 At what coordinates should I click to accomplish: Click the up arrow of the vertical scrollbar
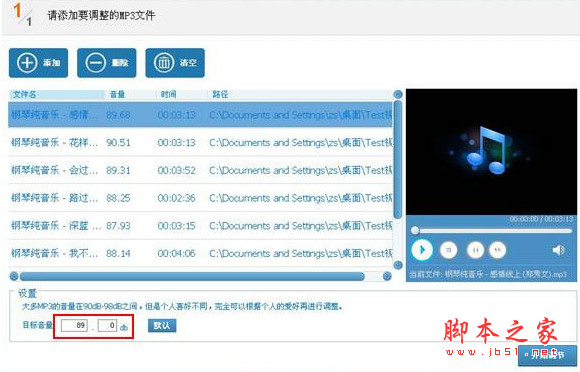(398, 95)
